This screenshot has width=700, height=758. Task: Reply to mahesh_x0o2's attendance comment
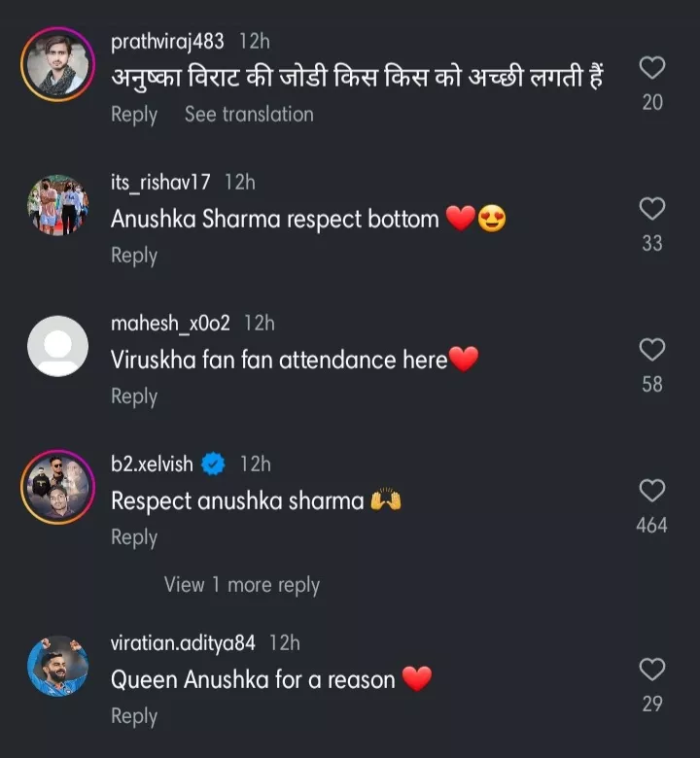click(134, 396)
